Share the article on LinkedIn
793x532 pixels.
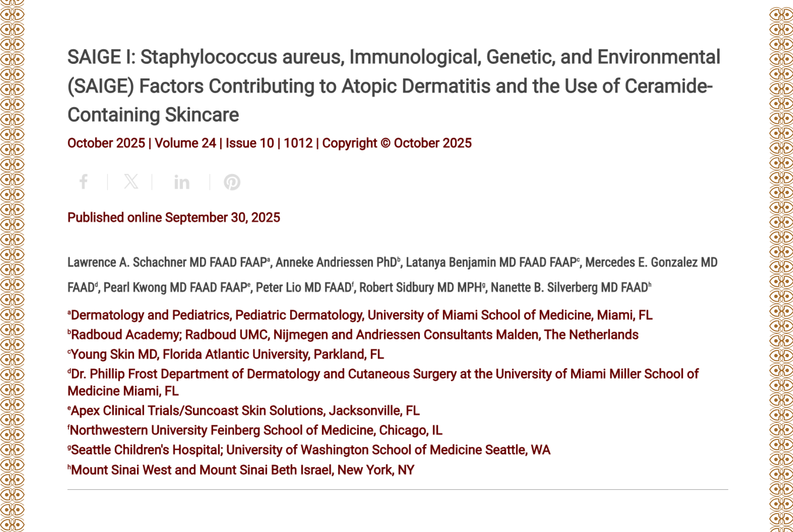tap(182, 182)
